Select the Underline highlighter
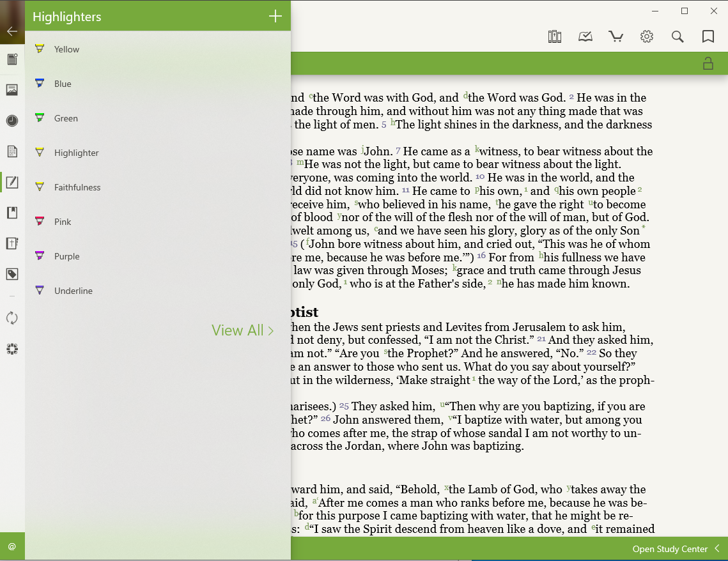Screen dimensions: 728x561 click(x=73, y=291)
